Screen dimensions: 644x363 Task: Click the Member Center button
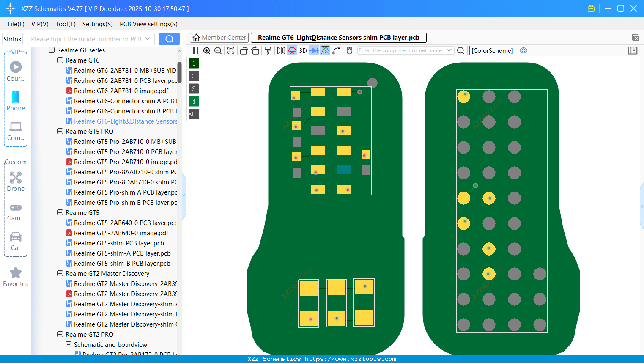219,37
